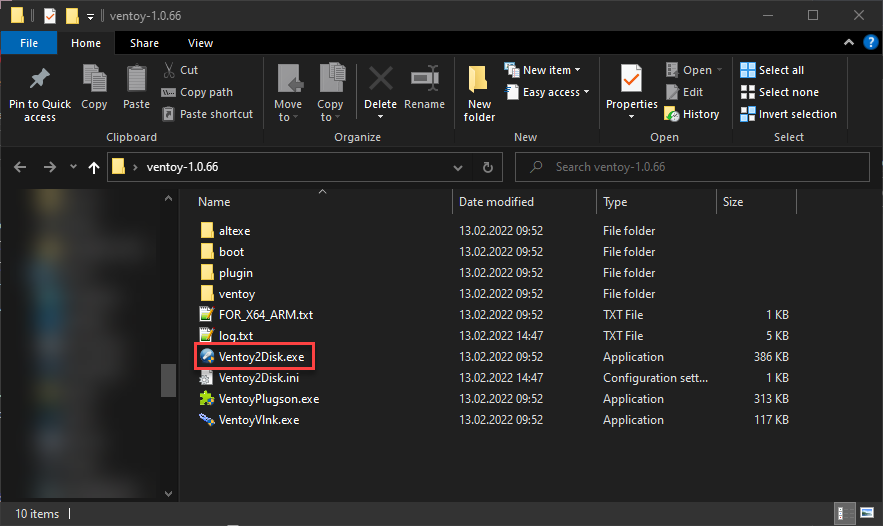Open the Share ribbon tab
Screen dimensions: 883x526
click(x=144, y=43)
